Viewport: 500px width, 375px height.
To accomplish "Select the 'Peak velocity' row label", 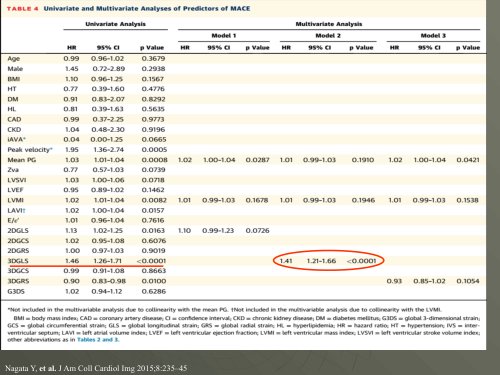I will point(29,150).
